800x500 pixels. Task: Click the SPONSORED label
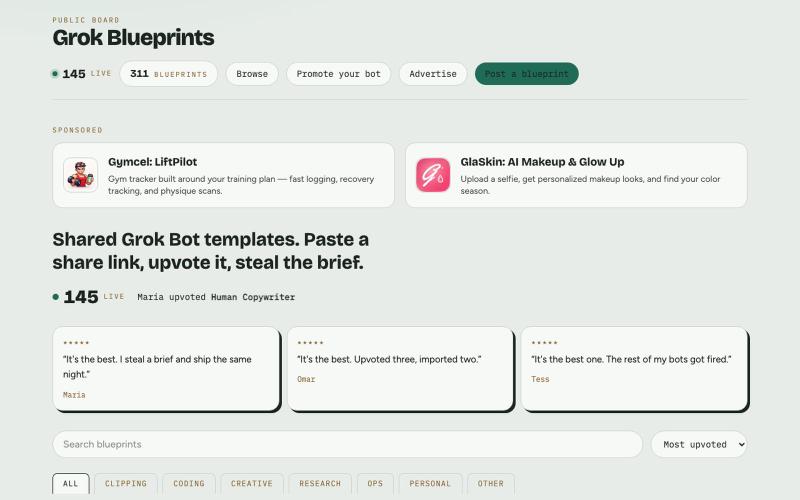pyautogui.click(x=78, y=130)
